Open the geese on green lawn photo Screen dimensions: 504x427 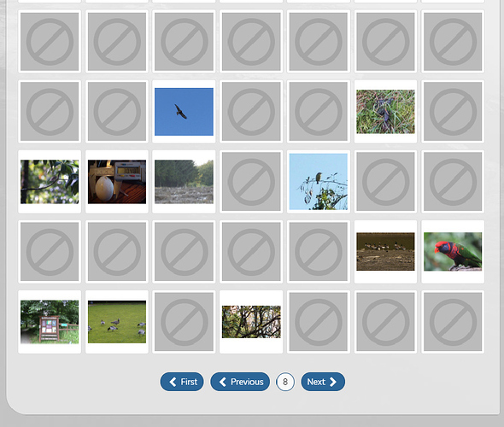117,322
